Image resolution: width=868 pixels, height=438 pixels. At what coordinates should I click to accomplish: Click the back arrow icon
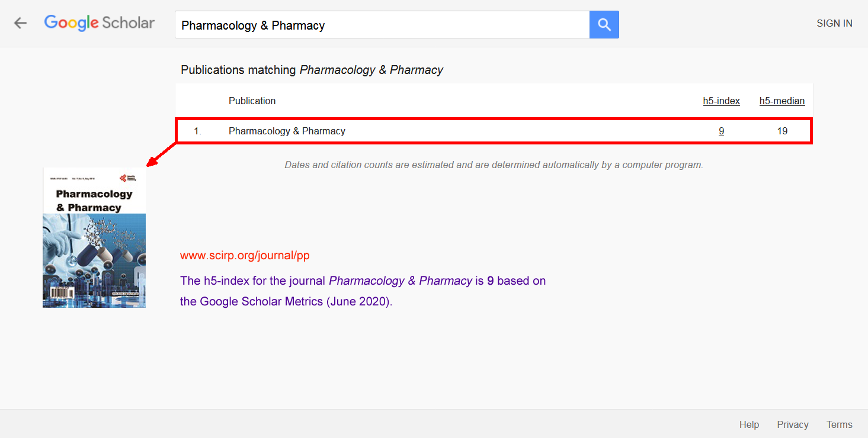(x=21, y=23)
